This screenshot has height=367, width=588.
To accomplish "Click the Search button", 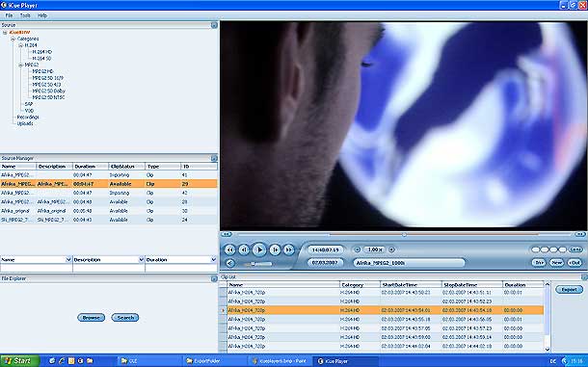I will pyautogui.click(x=125, y=318).
